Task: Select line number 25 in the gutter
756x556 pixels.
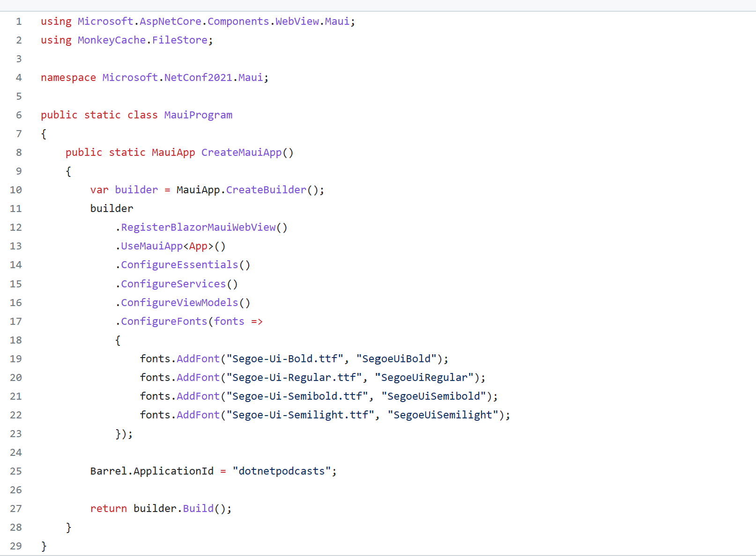Action: pyautogui.click(x=16, y=471)
